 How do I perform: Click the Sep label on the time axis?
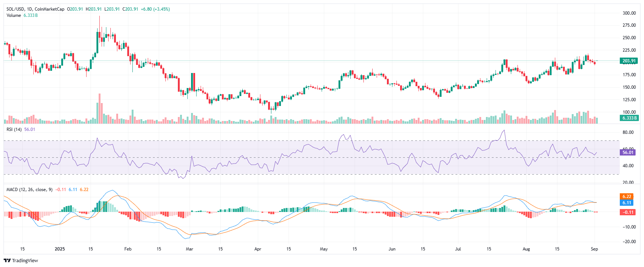coord(594,249)
